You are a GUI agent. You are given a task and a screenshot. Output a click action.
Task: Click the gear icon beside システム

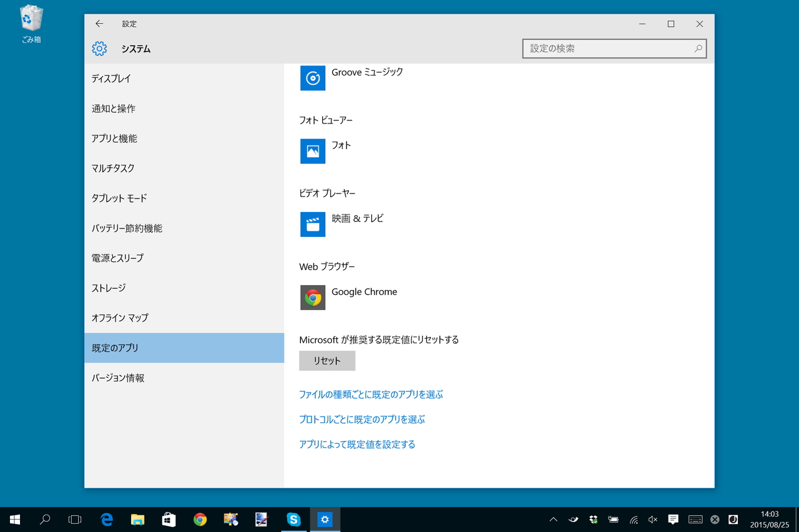pos(99,49)
